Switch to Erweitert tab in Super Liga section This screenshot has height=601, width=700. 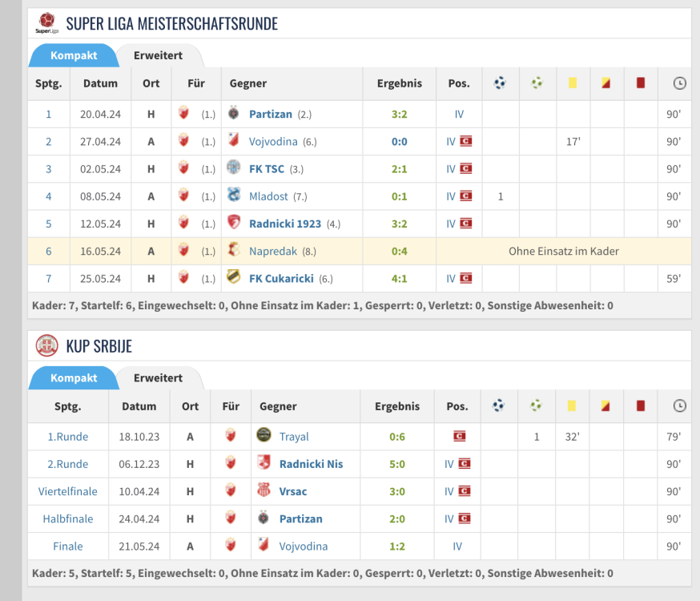point(158,55)
